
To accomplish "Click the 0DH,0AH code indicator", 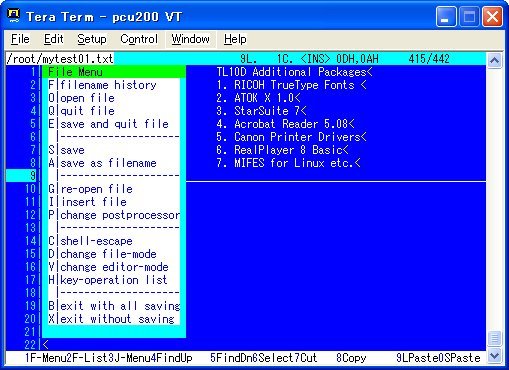I will point(357,59).
